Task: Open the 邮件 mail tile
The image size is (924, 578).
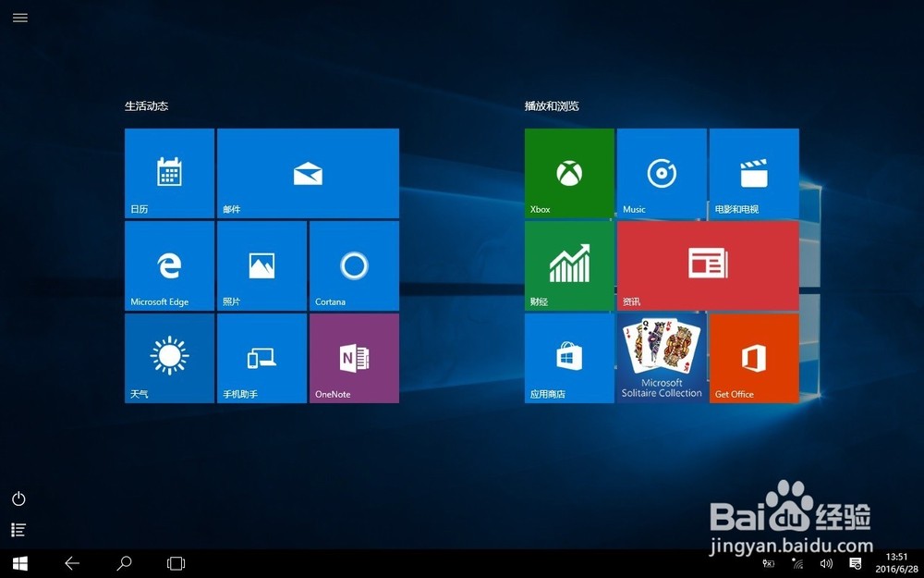Action: pos(308,173)
